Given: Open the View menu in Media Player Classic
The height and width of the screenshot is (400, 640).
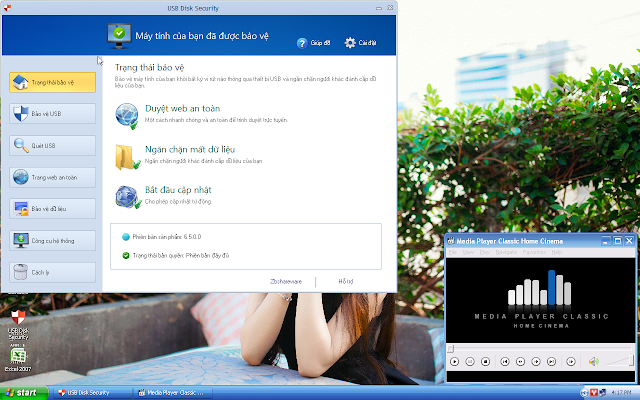Looking at the screenshot, I should coord(468,252).
